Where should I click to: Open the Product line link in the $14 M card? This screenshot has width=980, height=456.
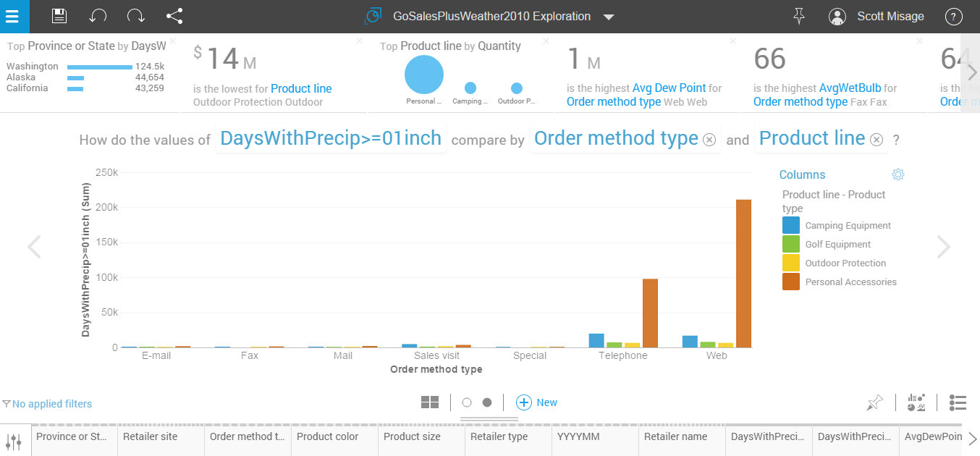coord(301,88)
